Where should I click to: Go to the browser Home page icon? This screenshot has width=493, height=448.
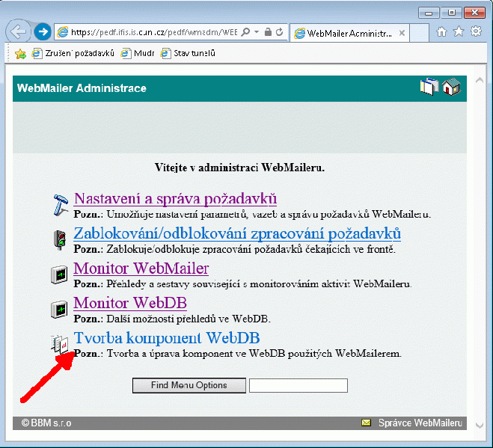pyautogui.click(x=441, y=31)
